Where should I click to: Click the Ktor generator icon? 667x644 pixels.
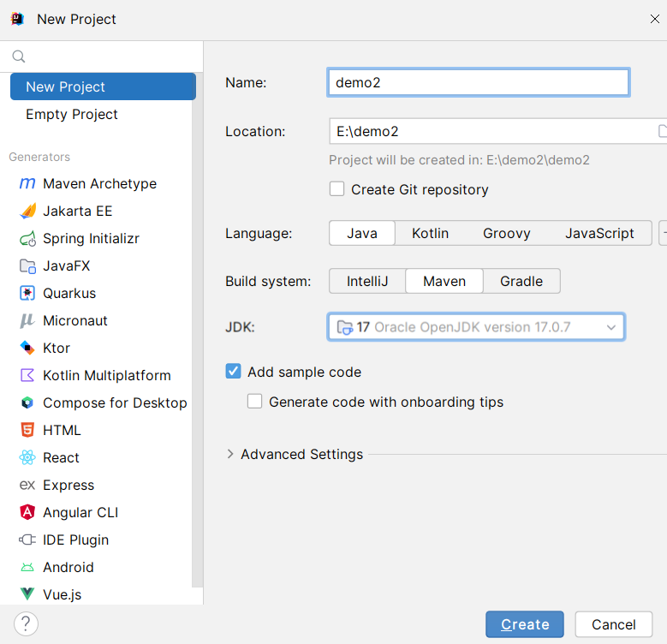coord(27,348)
